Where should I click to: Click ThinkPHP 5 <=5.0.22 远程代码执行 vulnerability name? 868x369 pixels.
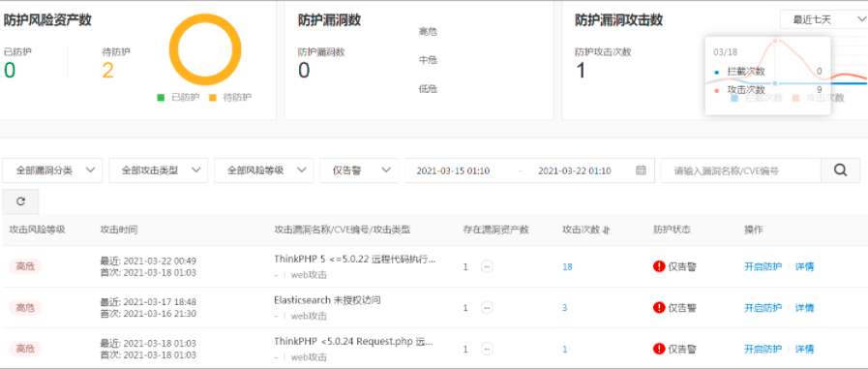click(x=355, y=259)
